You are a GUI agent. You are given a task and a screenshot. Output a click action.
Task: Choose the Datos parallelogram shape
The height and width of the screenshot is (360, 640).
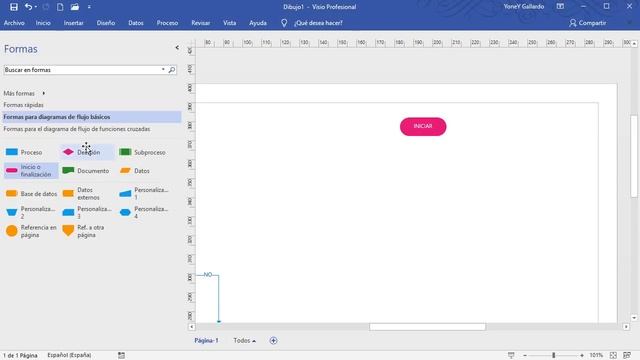[134, 171]
